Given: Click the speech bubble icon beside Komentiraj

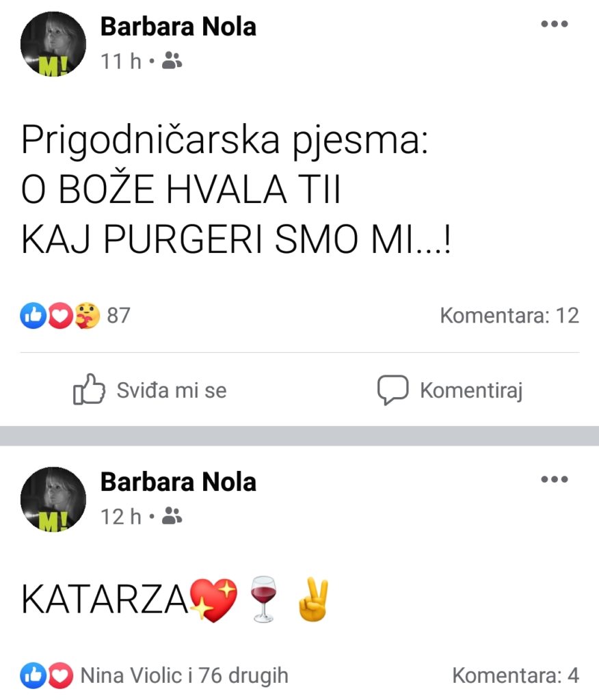Looking at the screenshot, I should (x=392, y=390).
